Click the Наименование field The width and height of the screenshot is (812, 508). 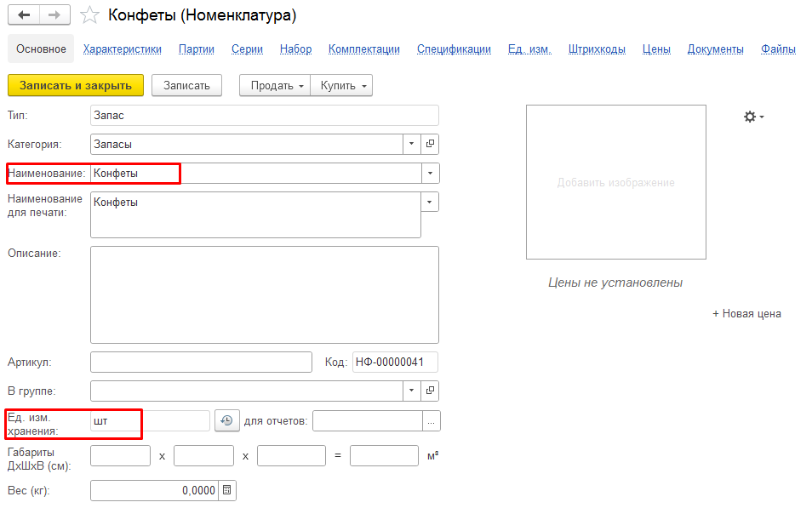coord(256,173)
